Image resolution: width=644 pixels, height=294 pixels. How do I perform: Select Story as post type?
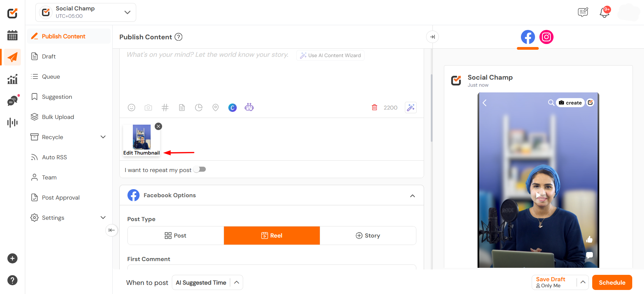click(368, 236)
